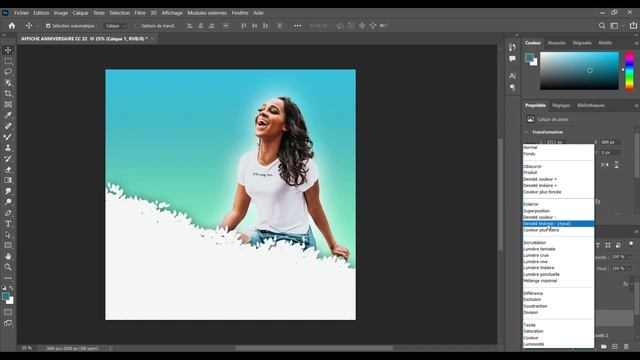Select the Move tool
640x360 pixels.
pos(8,50)
